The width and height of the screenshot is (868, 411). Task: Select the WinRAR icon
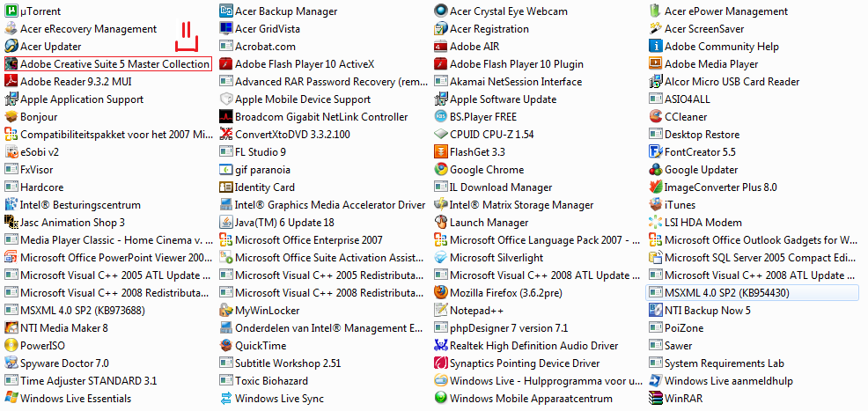coord(656,399)
